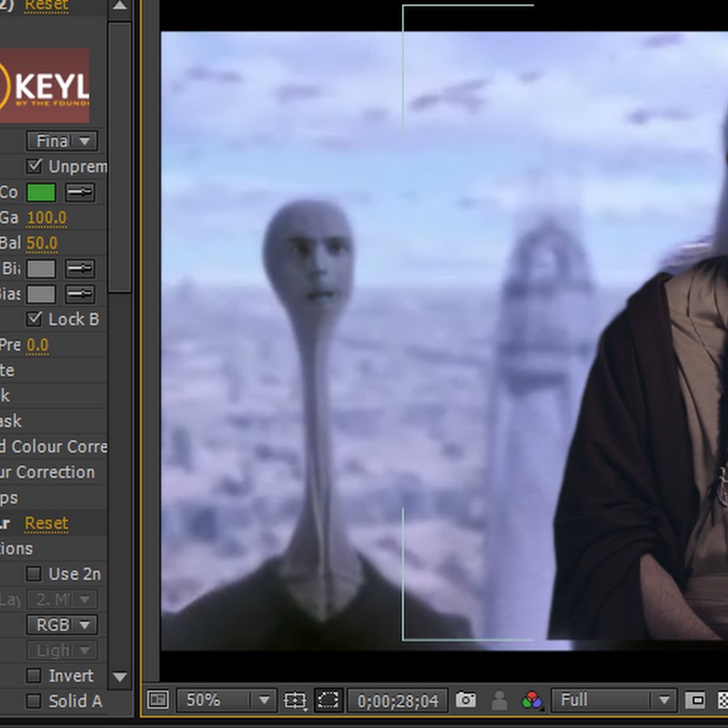Click the snapshot camera icon
This screenshot has height=728, width=728.
click(x=465, y=700)
